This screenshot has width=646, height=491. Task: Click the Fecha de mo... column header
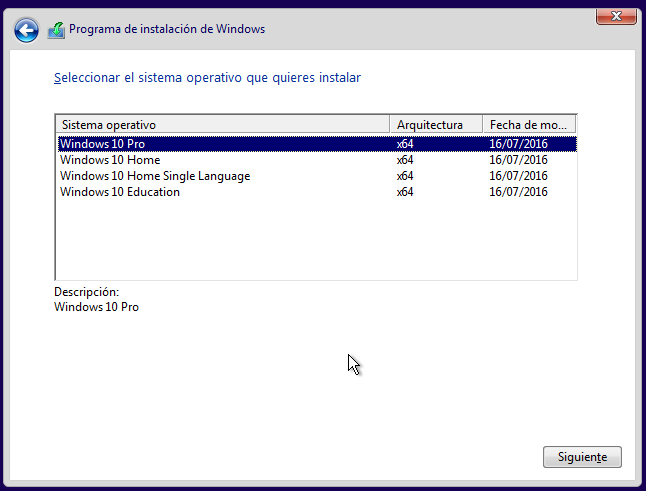(x=529, y=124)
